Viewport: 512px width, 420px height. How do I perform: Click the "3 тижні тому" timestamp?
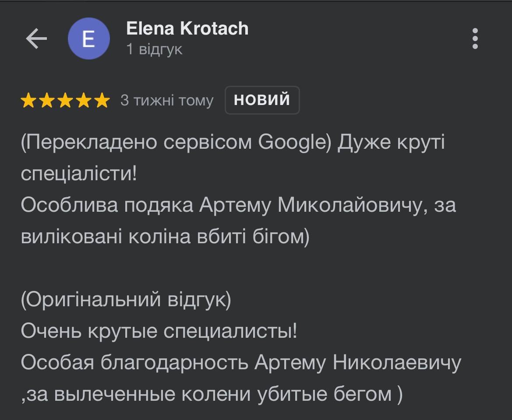tap(167, 101)
